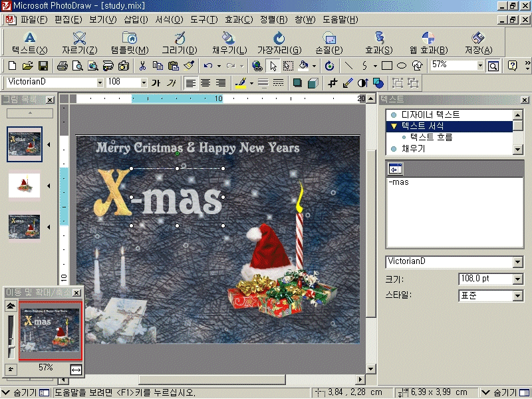Open the VictorianD font combo in text panel
Screen dimensions: 532x399
[518, 261]
